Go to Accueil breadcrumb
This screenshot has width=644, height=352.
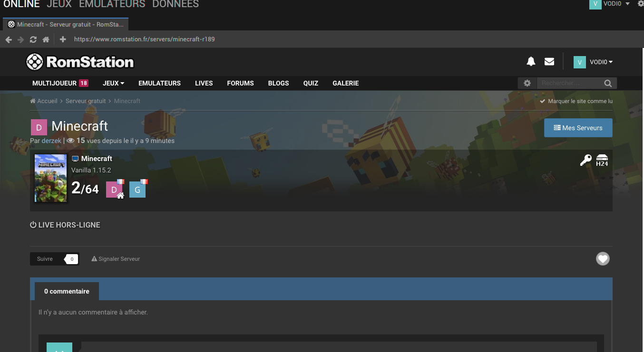44,101
